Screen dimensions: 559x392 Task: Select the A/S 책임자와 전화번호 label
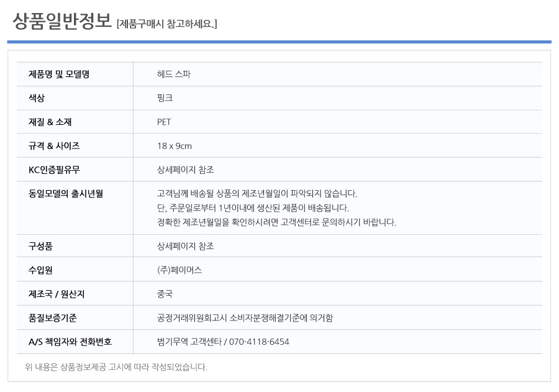(x=70, y=342)
